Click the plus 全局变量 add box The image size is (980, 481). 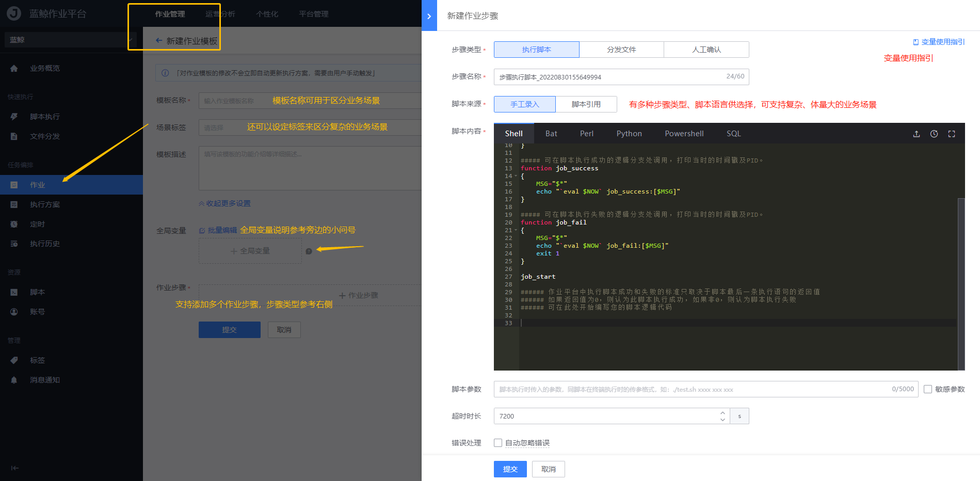[250, 251]
